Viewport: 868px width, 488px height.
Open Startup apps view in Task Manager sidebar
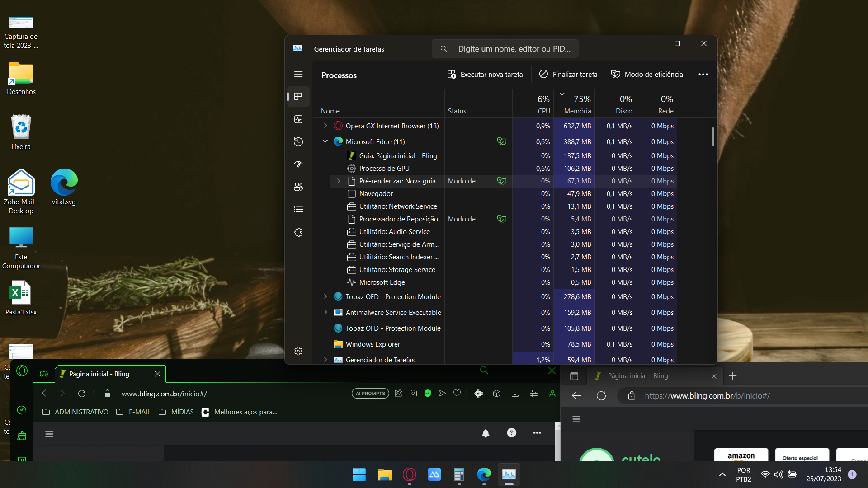point(298,164)
